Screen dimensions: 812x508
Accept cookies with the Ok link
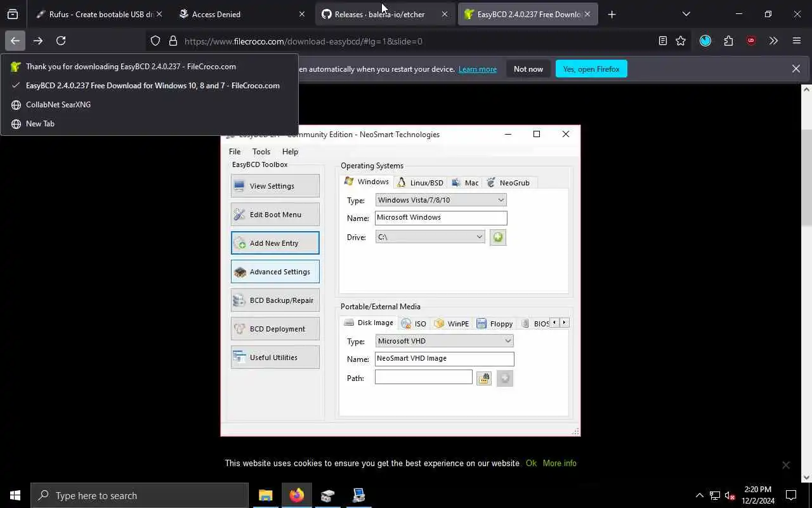(x=531, y=464)
